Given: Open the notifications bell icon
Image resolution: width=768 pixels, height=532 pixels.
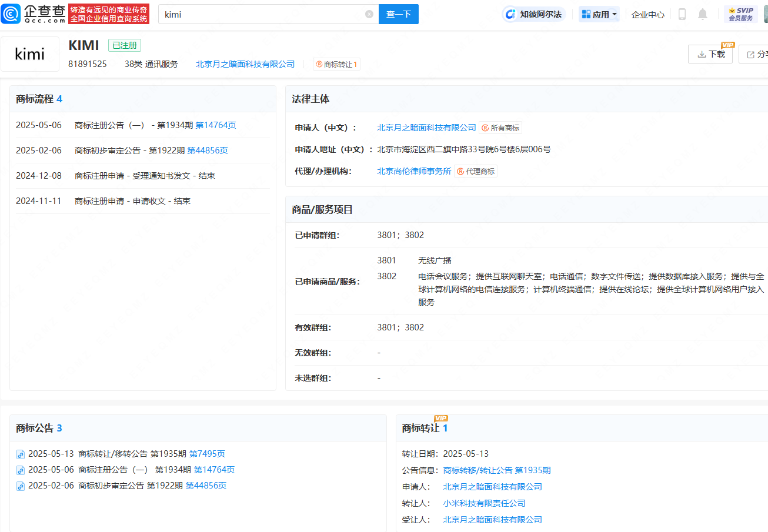Looking at the screenshot, I should (x=702, y=14).
